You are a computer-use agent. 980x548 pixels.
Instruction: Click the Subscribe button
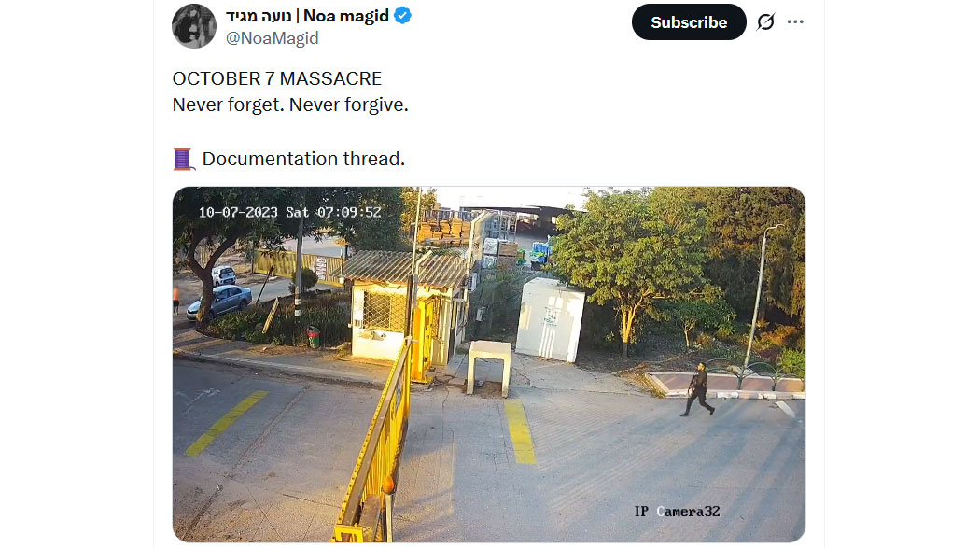point(689,21)
